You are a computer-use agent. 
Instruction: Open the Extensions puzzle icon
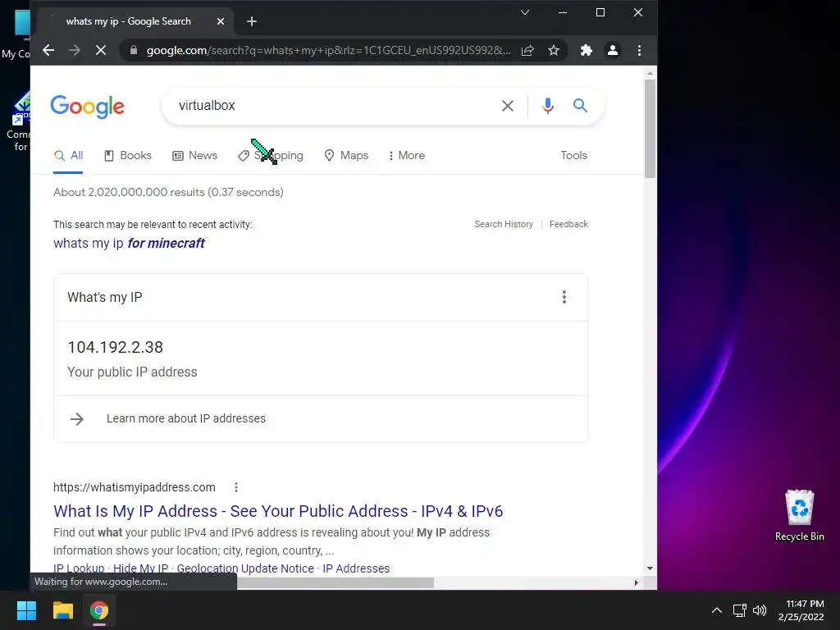(x=587, y=50)
